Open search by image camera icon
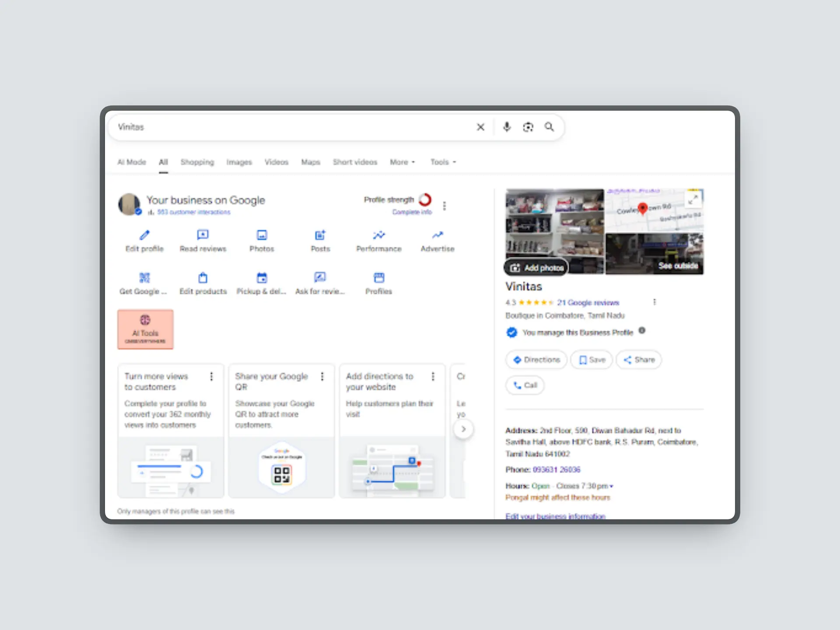The height and width of the screenshot is (630, 840). coord(528,127)
